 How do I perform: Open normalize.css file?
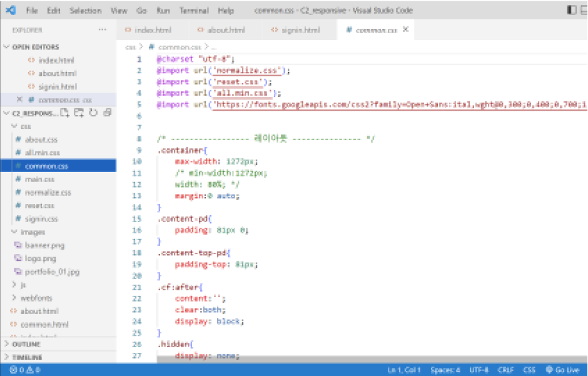click(x=48, y=192)
